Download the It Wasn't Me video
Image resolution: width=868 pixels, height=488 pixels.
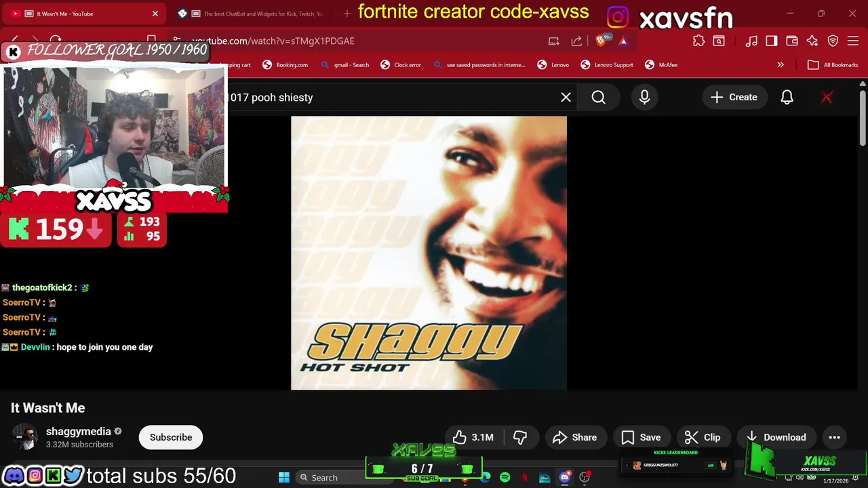[776, 437]
